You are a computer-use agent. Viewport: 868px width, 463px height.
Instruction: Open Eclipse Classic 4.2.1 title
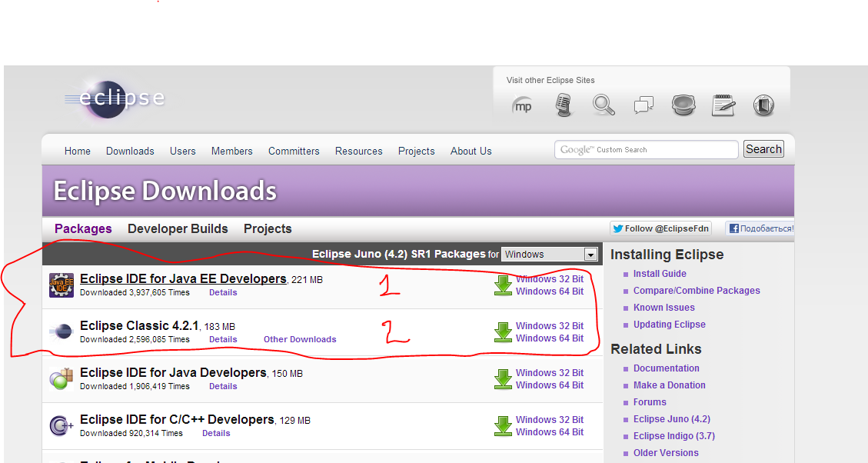click(x=139, y=325)
